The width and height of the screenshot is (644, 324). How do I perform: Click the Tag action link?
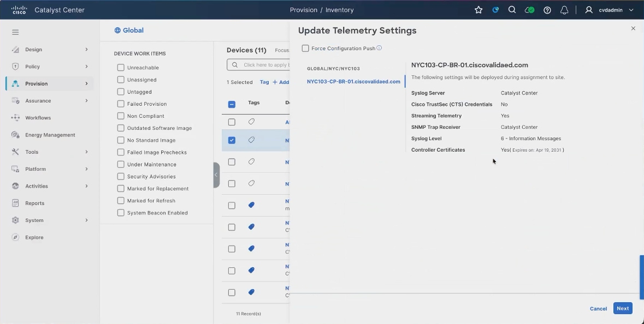coord(264,82)
